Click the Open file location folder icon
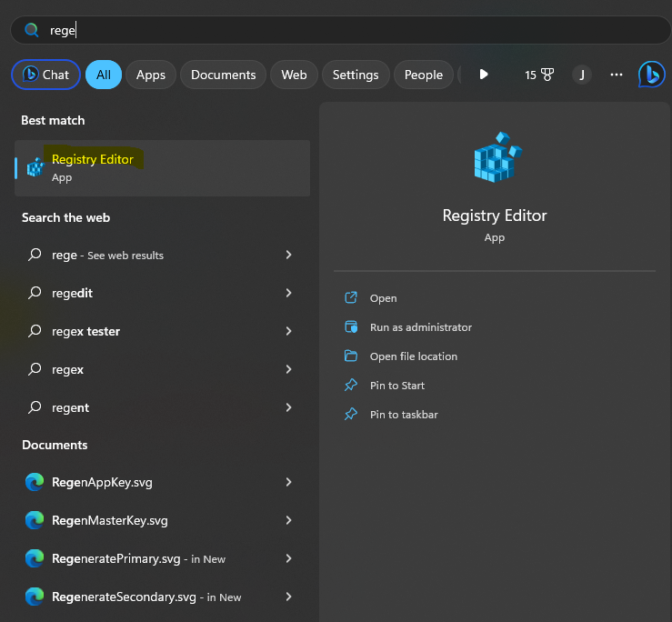This screenshot has height=622, width=672. coord(351,356)
